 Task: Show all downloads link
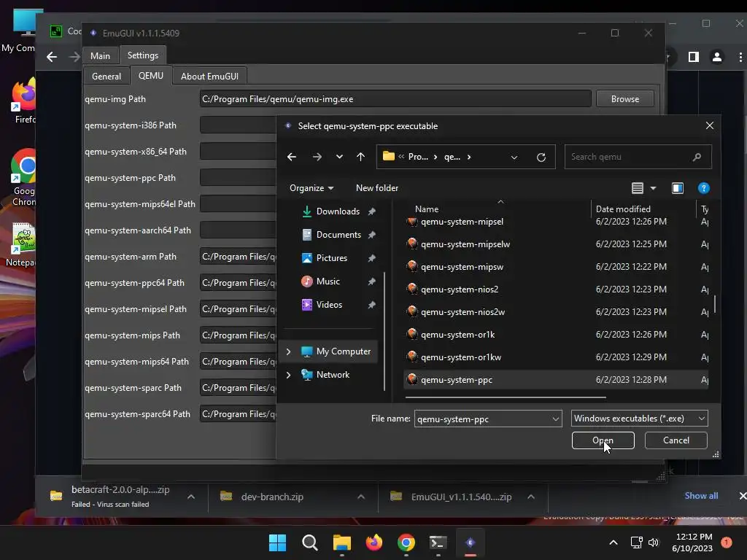point(701,496)
